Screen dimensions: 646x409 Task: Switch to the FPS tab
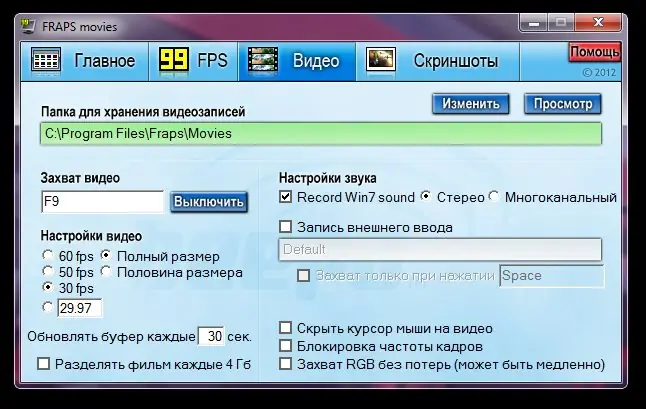coord(194,61)
